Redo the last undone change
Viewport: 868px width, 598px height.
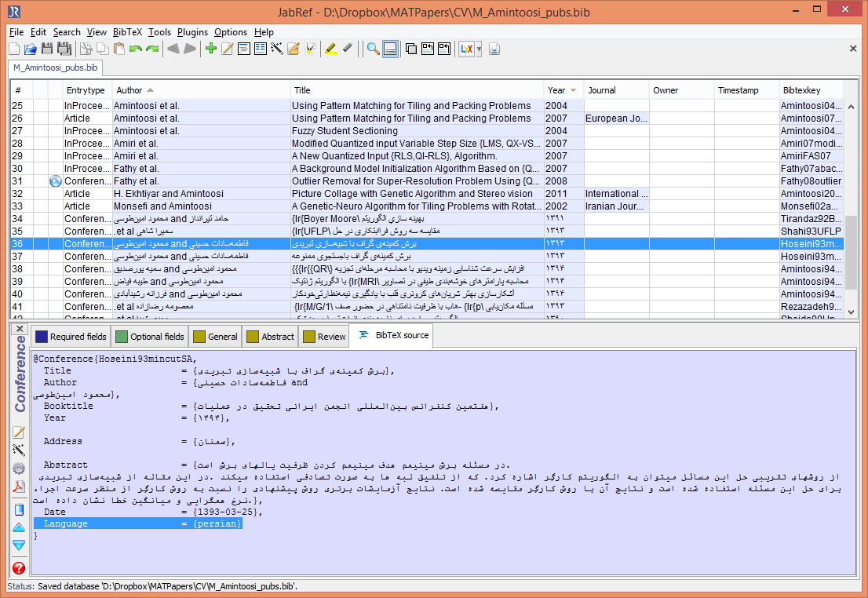click(152, 49)
